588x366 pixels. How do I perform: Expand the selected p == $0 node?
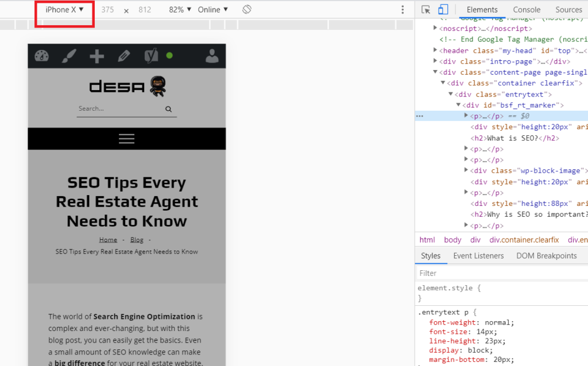[x=466, y=115]
